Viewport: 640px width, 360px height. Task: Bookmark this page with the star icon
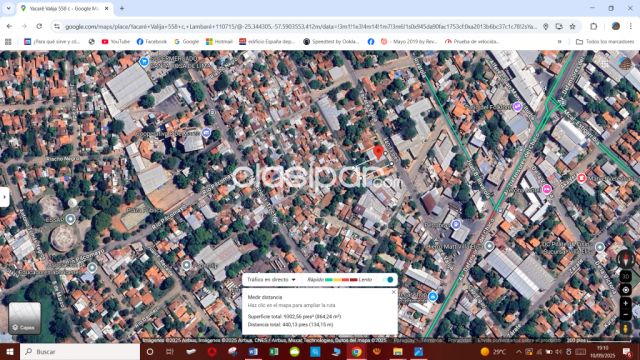pyautogui.click(x=572, y=27)
